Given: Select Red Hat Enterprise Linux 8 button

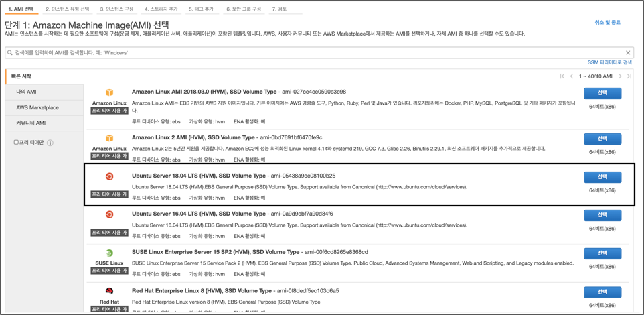Looking at the screenshot, I should [602, 292].
